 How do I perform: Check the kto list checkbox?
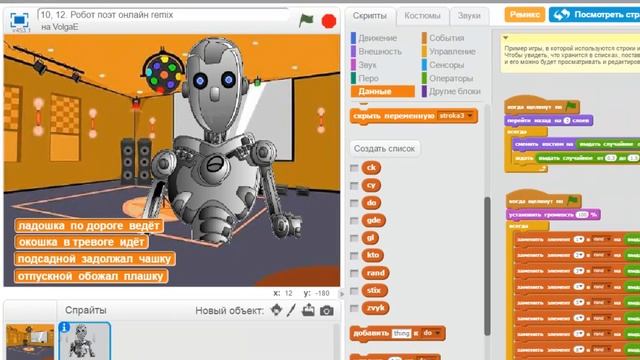click(354, 256)
